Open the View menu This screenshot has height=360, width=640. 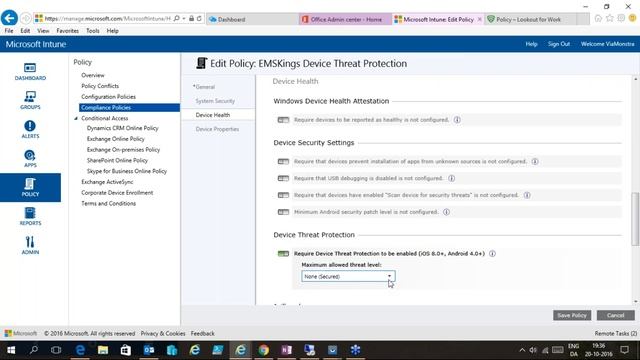43,31
